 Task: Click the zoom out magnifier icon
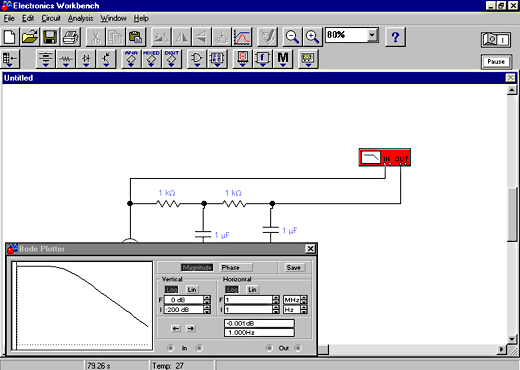(x=292, y=37)
